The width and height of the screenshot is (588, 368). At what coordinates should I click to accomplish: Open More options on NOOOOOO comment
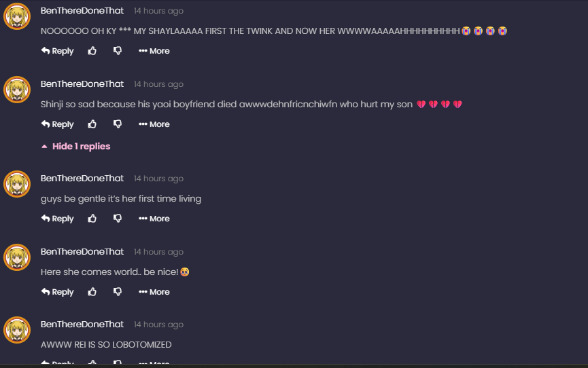[154, 51]
